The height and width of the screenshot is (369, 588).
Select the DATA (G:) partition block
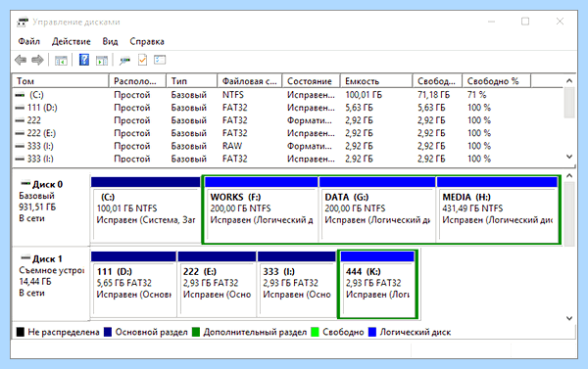coord(377,209)
